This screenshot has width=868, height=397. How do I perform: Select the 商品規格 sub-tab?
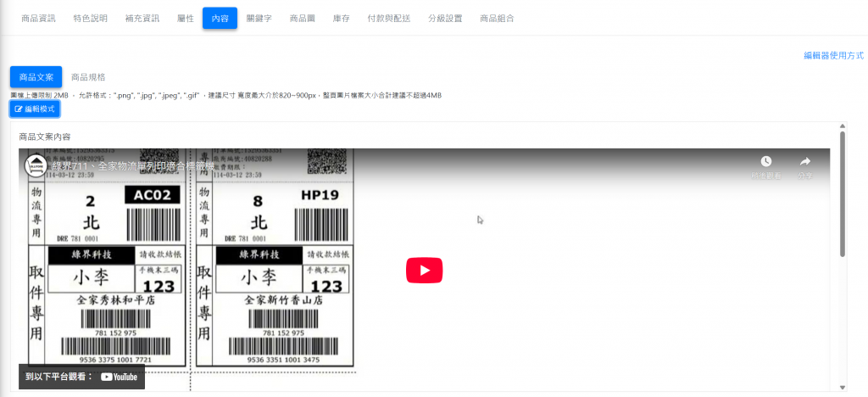[x=88, y=77]
